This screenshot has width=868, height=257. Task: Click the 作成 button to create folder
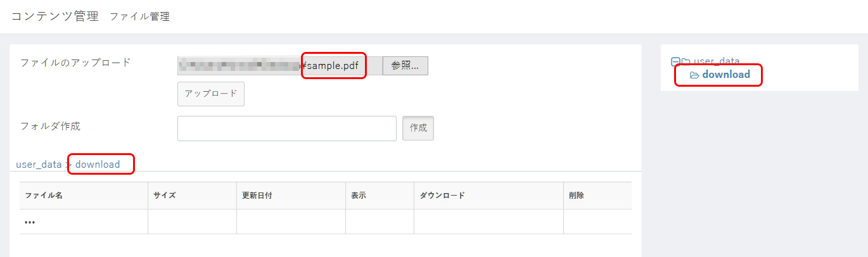point(418,128)
